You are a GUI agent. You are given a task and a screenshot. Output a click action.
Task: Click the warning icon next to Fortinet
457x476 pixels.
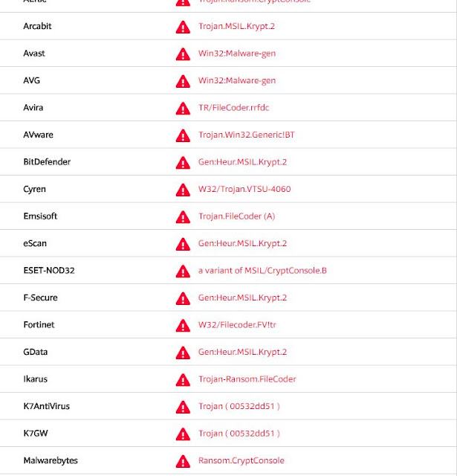pyautogui.click(x=183, y=326)
